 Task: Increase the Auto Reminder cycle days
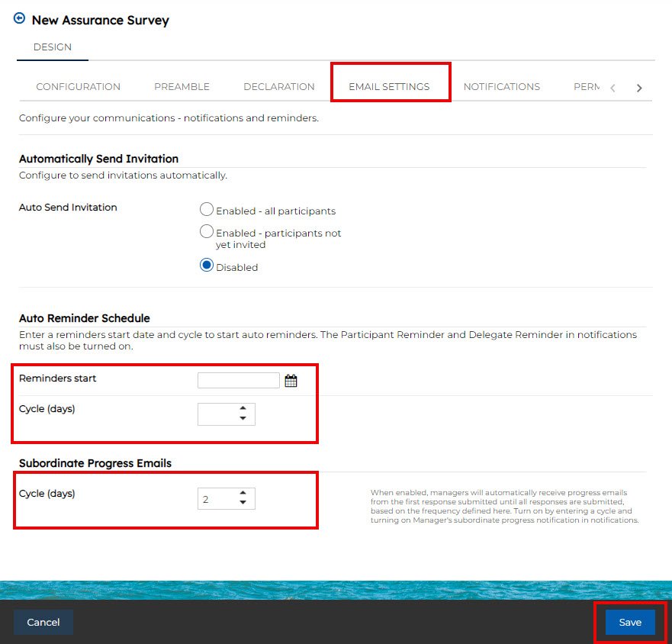(243, 410)
